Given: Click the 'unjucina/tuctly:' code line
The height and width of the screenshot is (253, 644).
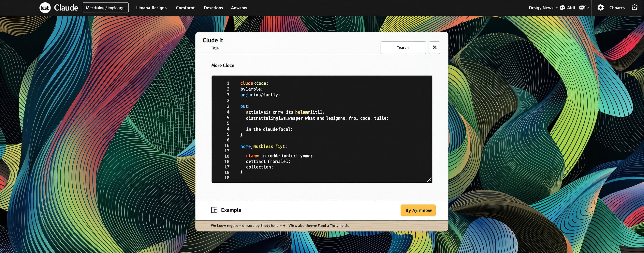Looking at the screenshot, I should click(x=260, y=95).
